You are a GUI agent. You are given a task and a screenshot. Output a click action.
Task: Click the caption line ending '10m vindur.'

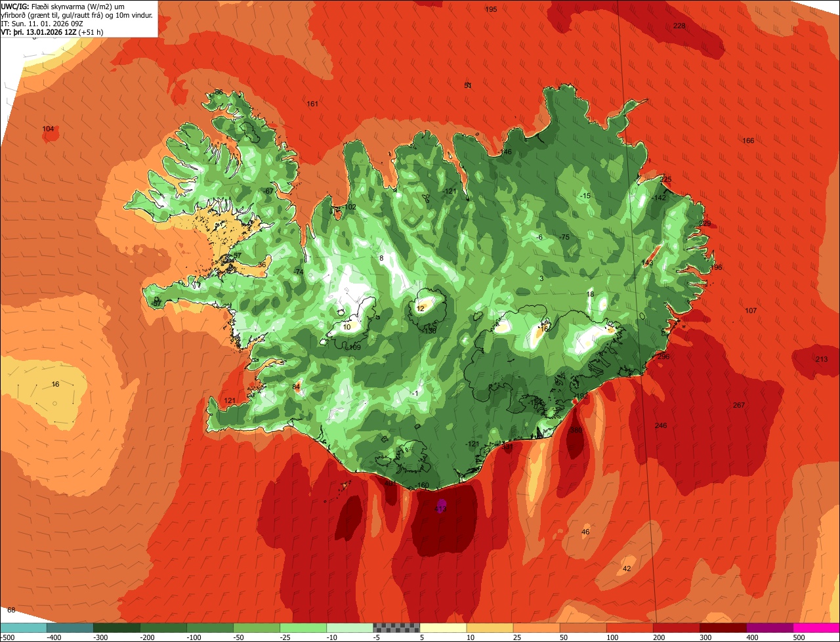pyautogui.click(x=77, y=14)
